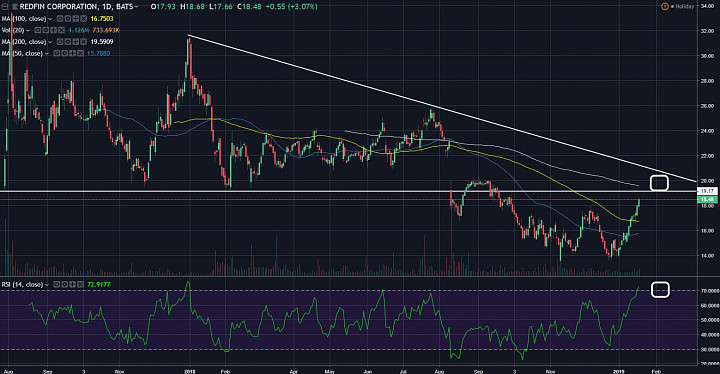This screenshot has height=374, width=720.
Task: Click the 14.00 level on price scale
Action: pos(707,255)
